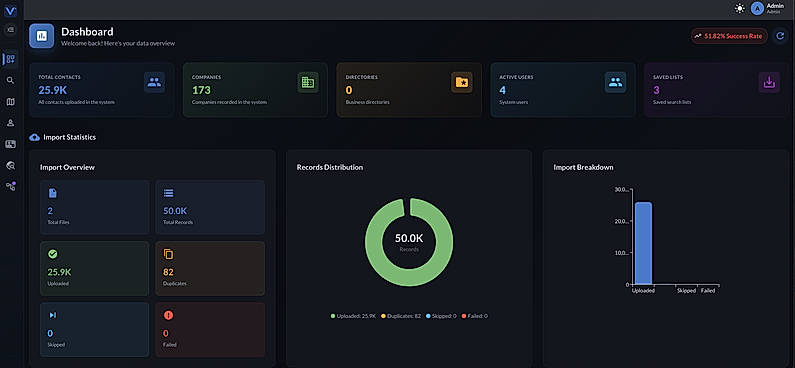Click the Failed axis label in Import Breakdown
Image resolution: width=795 pixels, height=368 pixels.
pyautogui.click(x=708, y=291)
